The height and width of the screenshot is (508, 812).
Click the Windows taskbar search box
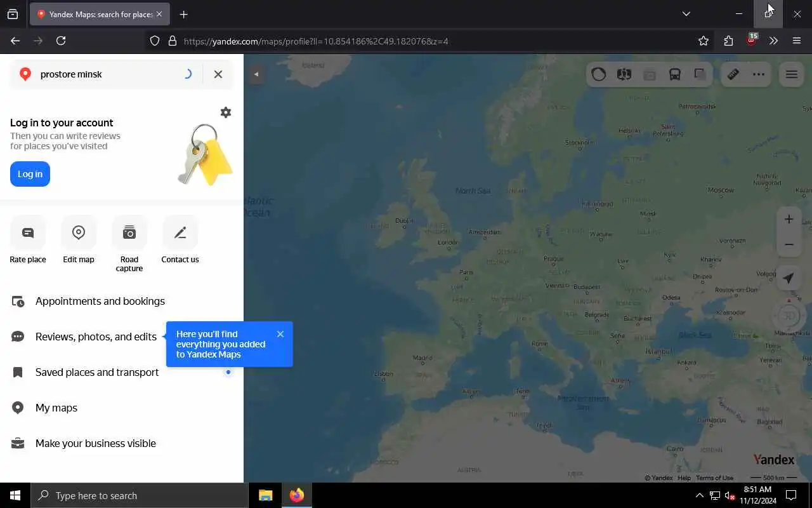pos(140,495)
